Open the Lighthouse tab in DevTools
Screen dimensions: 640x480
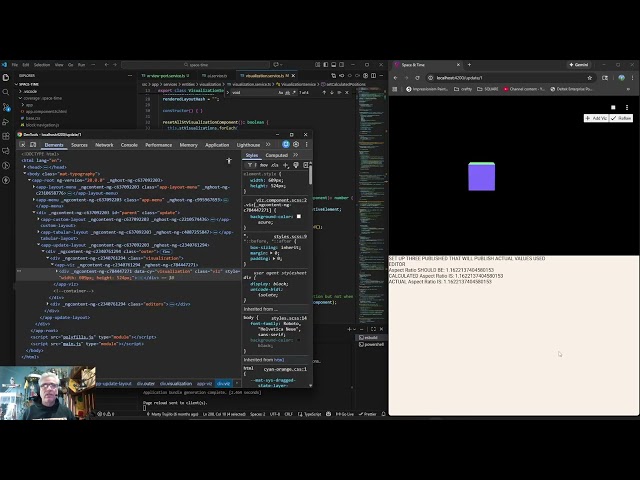(248, 145)
